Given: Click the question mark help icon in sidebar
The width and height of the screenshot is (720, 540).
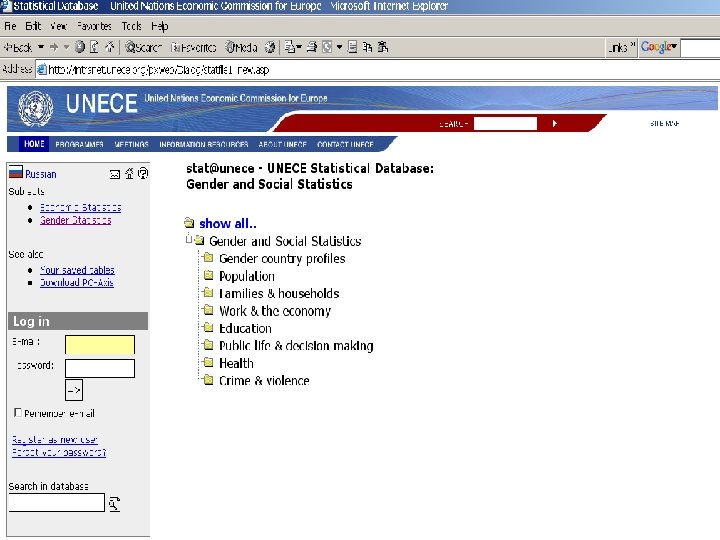Looking at the screenshot, I should pyautogui.click(x=143, y=174).
